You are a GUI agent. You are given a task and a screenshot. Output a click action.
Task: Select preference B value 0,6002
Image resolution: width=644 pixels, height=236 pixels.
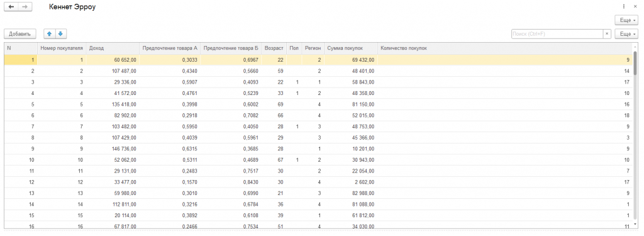(250, 104)
